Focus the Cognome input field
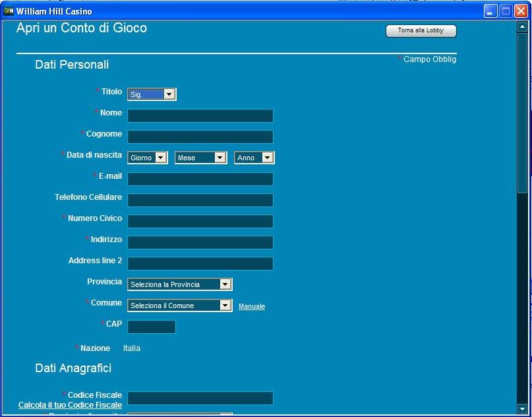This screenshot has width=532, height=417. tap(200, 137)
